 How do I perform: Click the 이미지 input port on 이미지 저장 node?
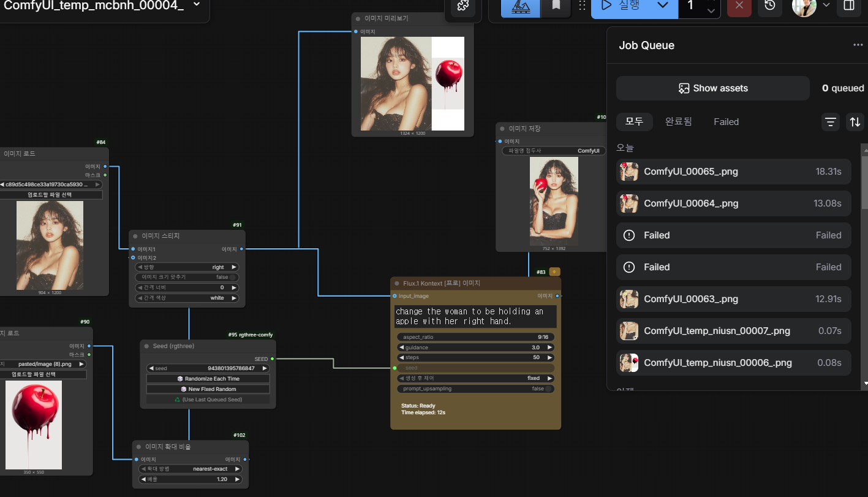coord(500,141)
